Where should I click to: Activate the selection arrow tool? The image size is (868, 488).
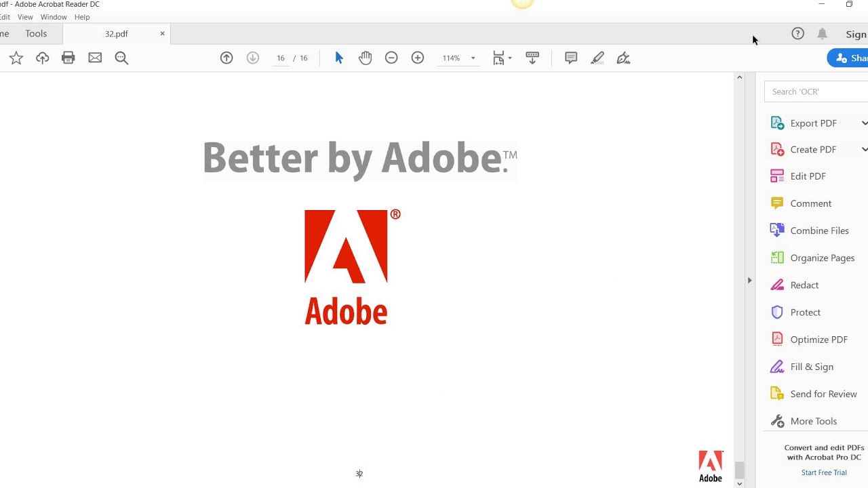pyautogui.click(x=339, y=58)
